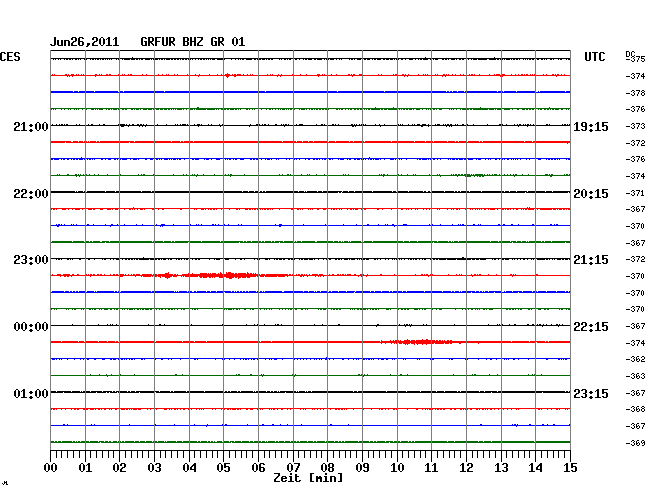Click the DC offset value '-368'

click(635, 409)
